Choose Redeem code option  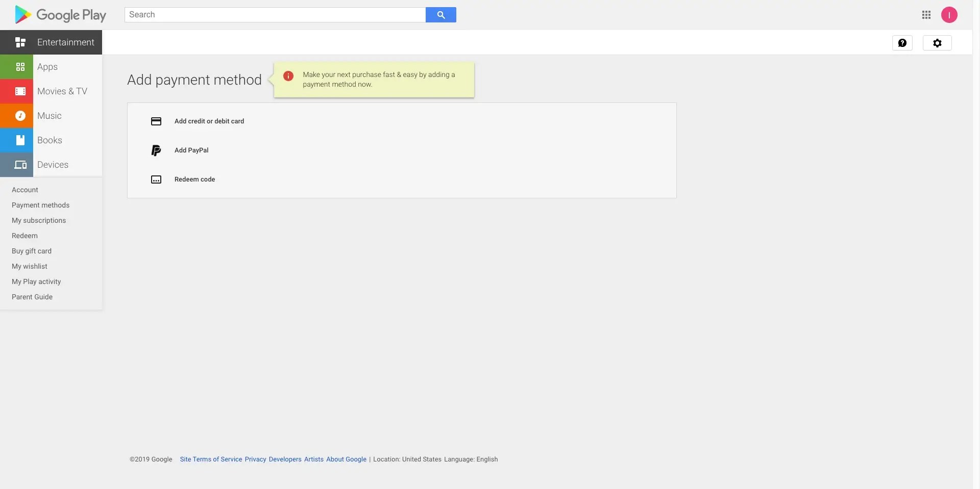point(194,179)
